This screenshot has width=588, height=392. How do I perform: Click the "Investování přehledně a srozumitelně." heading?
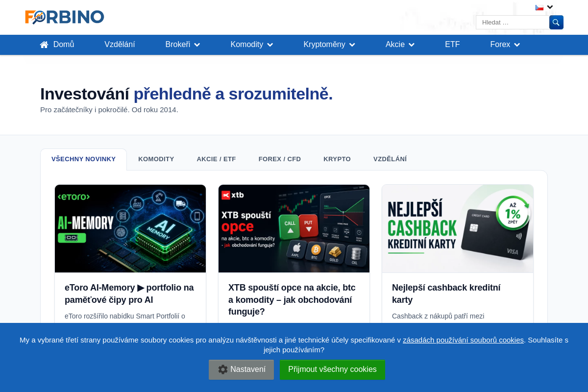pyautogui.click(x=186, y=94)
